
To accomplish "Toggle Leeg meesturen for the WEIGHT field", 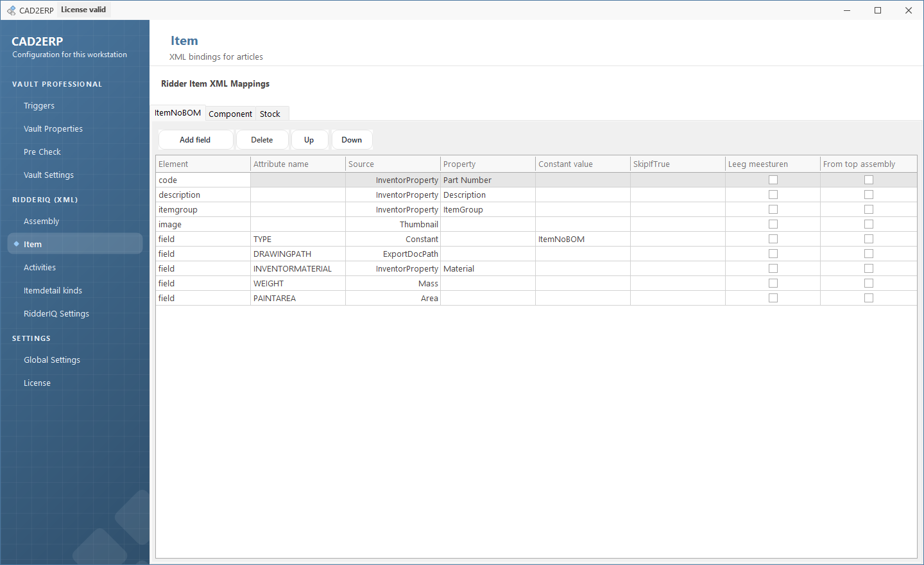I will (x=773, y=283).
